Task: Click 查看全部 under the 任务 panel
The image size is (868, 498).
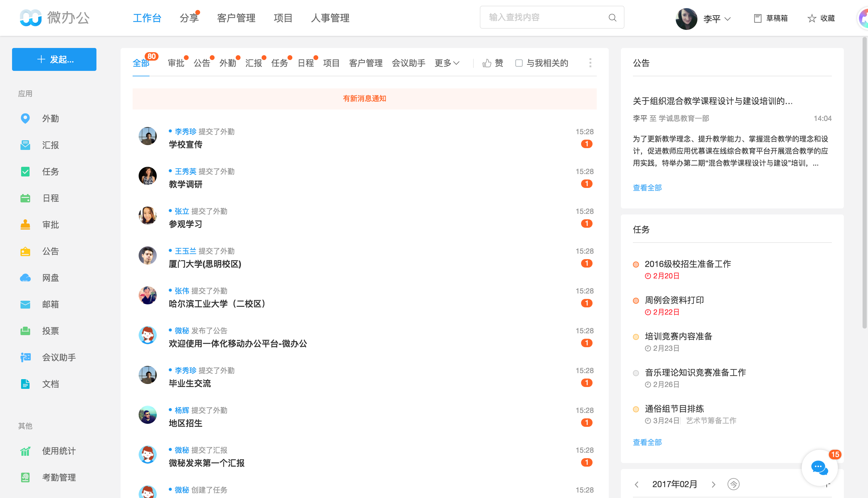Action: tap(647, 442)
